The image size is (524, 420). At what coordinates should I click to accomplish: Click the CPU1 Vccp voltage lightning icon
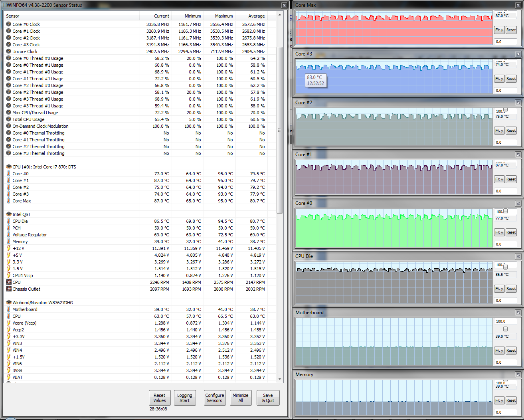point(8,275)
